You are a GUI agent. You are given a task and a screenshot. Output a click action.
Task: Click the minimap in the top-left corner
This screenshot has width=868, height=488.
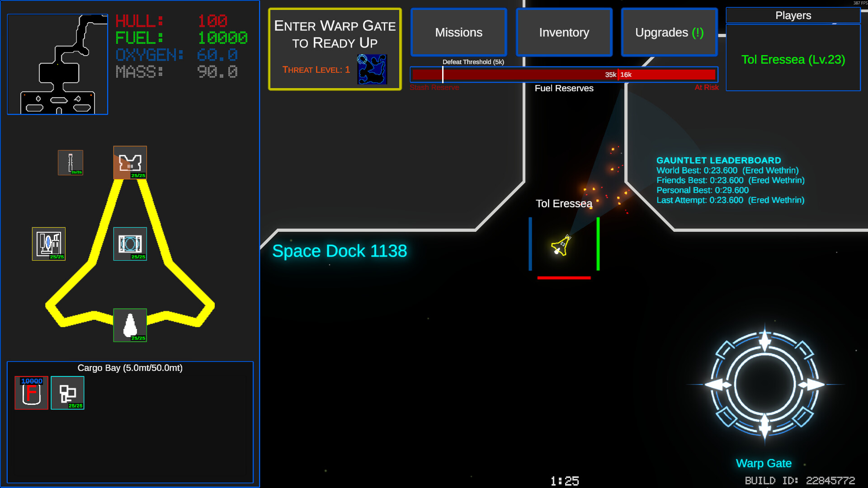pos(57,64)
